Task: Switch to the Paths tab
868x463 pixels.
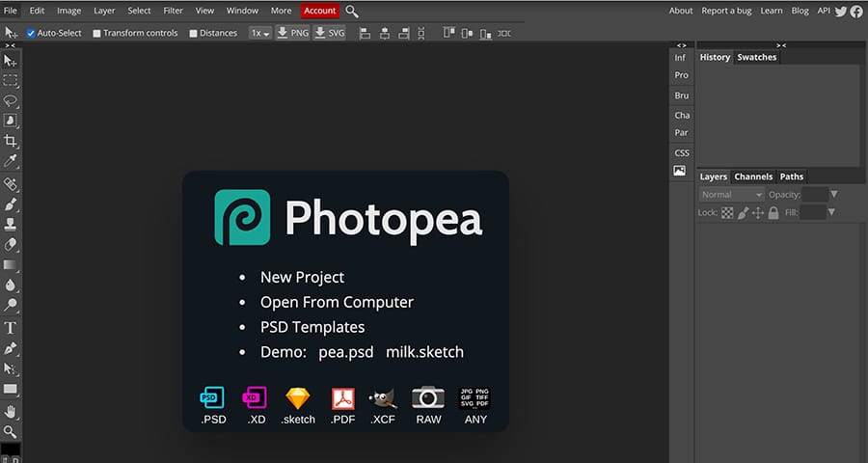Action: 792,177
